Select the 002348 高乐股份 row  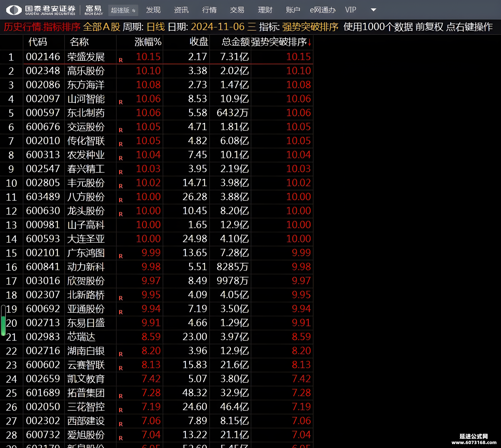(156, 71)
